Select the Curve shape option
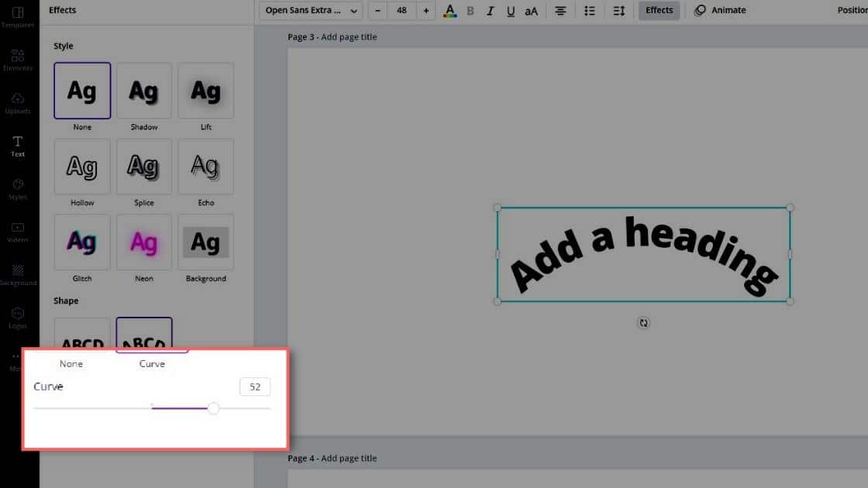The height and width of the screenshot is (488, 868). 144,335
